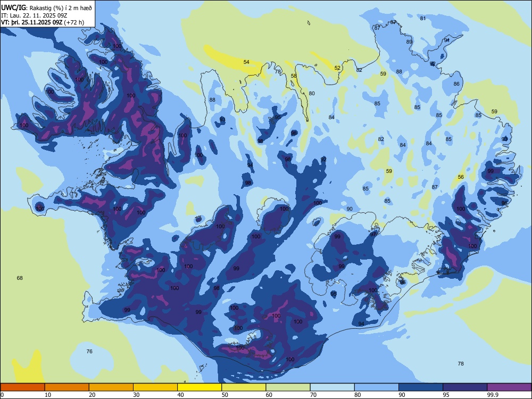This screenshot has height=399, width=532.
Task: Click the map value '91' in the northeast
Action: [x=447, y=40]
